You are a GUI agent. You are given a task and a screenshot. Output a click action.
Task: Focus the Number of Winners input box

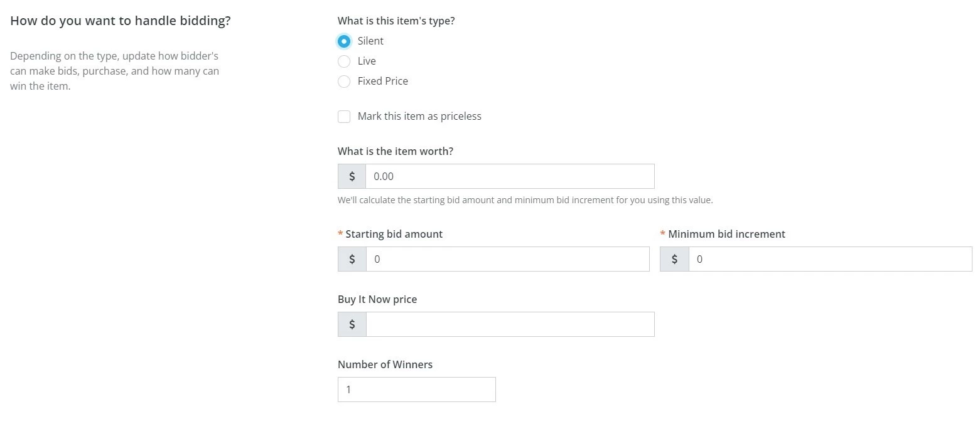coord(416,390)
